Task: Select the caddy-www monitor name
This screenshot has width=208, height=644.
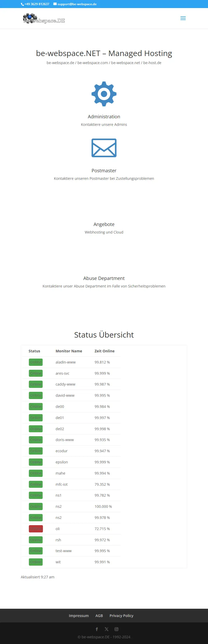Action: click(66, 384)
